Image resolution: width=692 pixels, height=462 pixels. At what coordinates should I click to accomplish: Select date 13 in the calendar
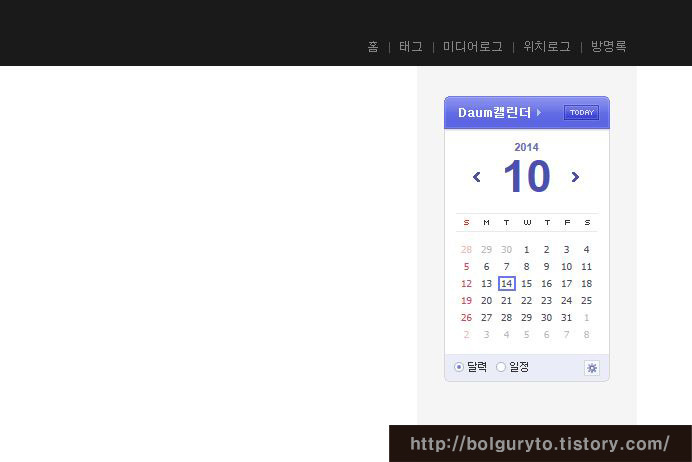[486, 284]
